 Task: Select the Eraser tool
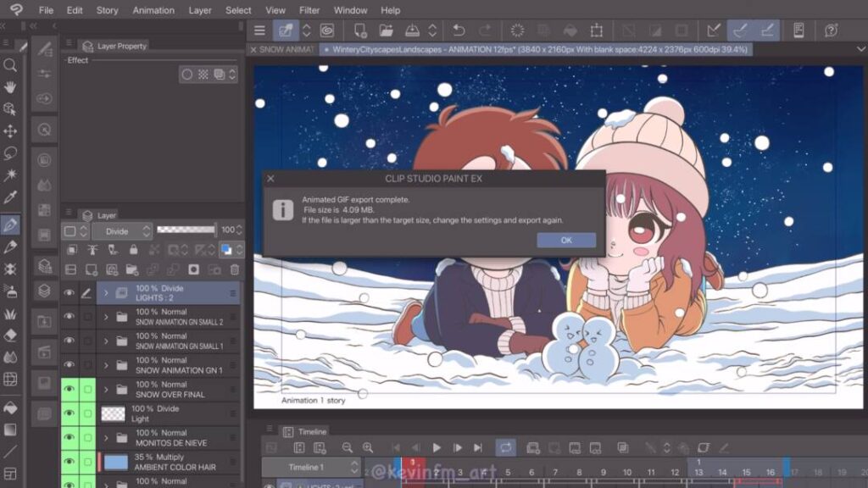[x=10, y=335]
